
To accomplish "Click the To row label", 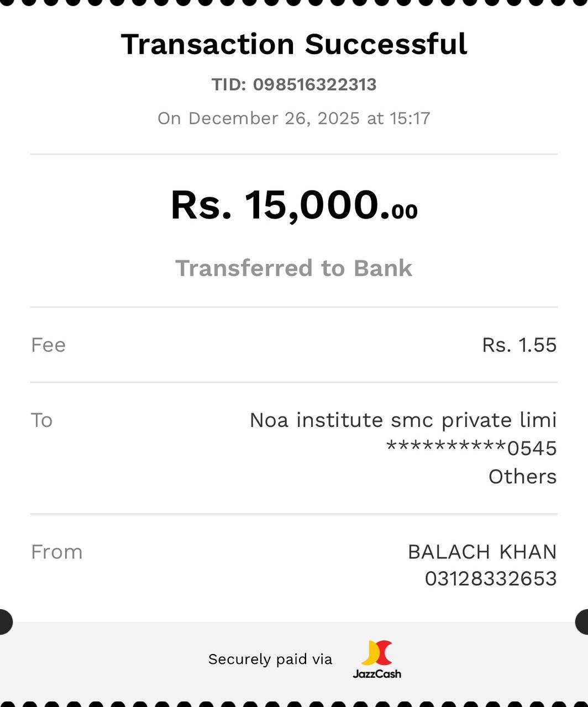I will 42,420.
